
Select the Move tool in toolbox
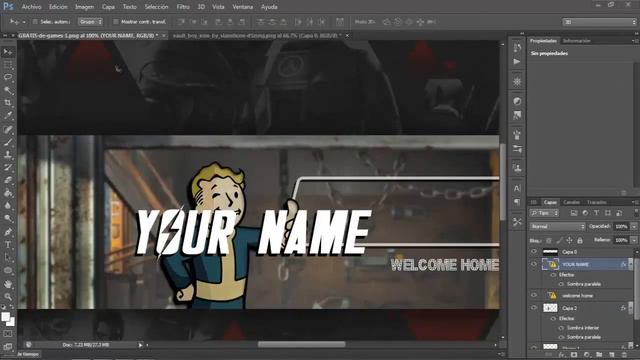[x=8, y=52]
